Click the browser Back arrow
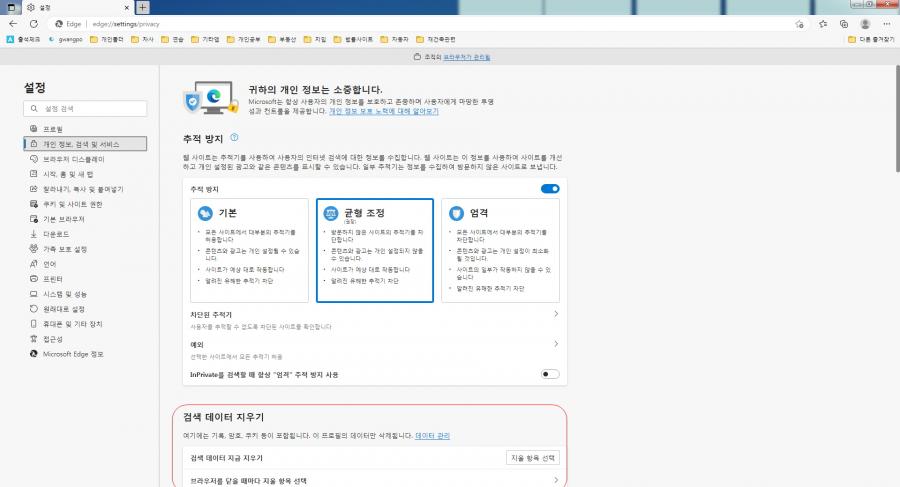 pos(13,23)
